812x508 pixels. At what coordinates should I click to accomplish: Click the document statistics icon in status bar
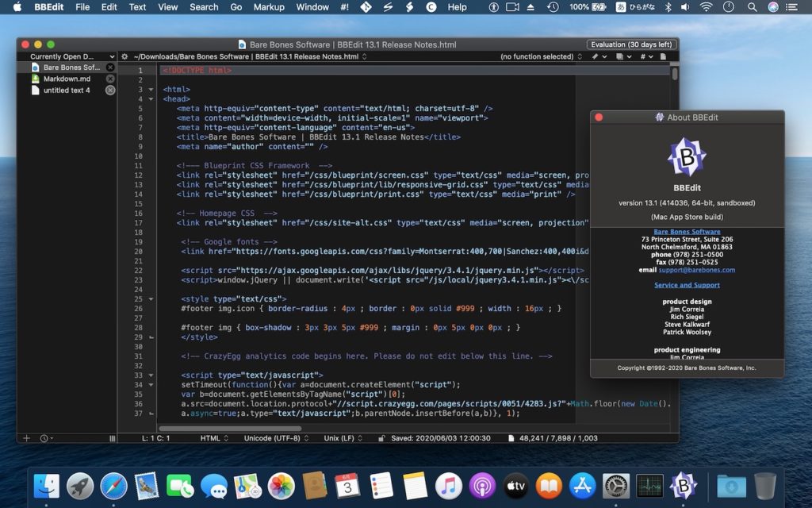[511, 438]
